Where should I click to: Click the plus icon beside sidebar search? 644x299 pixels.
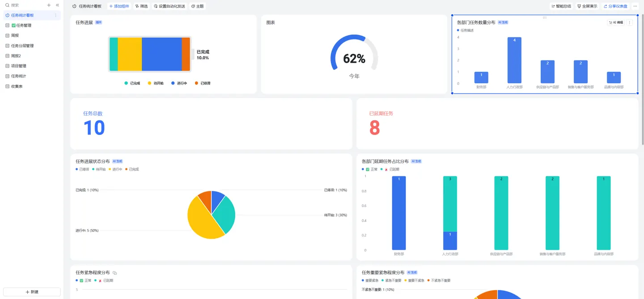[49, 5]
